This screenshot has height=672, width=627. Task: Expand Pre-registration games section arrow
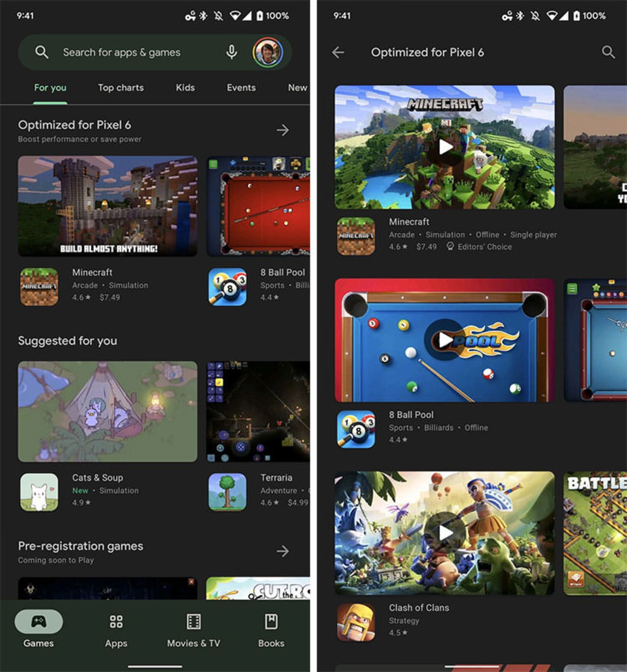282,551
